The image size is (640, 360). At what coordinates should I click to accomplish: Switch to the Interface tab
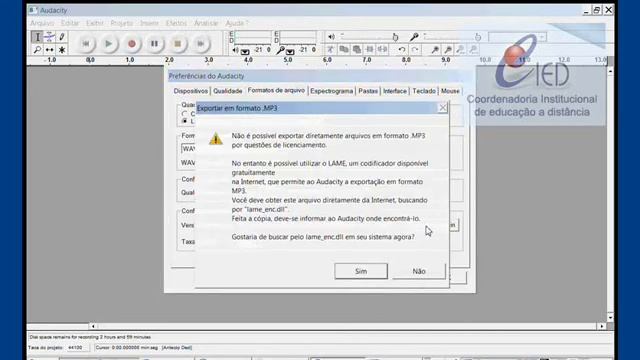tap(395, 91)
